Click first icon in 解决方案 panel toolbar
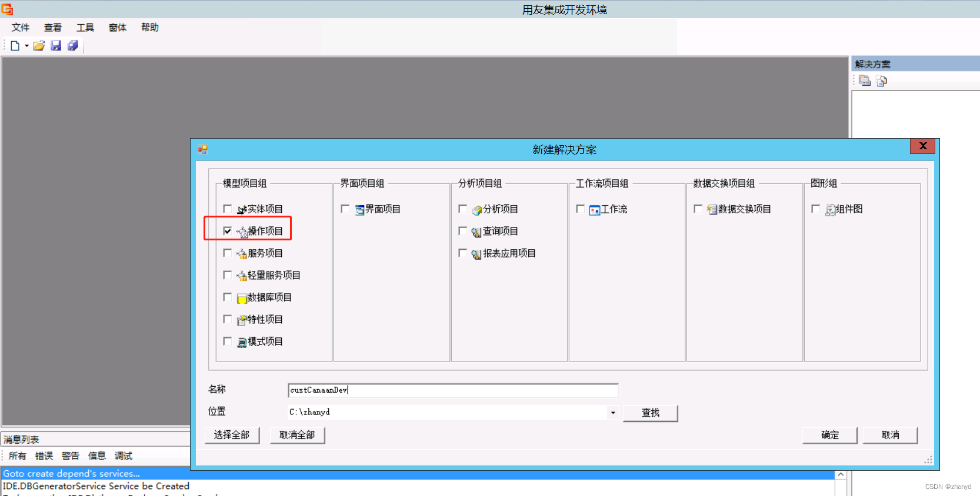Viewport: 980px width, 496px height. coord(865,81)
